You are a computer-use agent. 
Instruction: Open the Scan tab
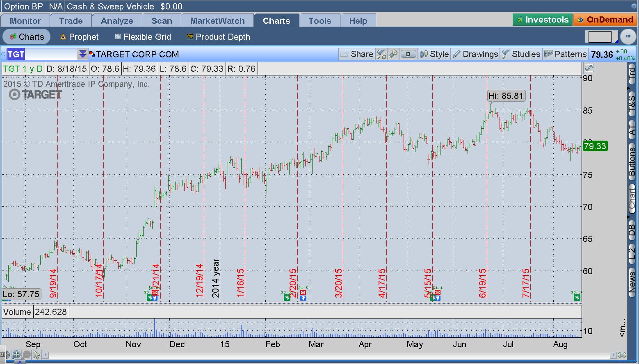click(x=162, y=20)
